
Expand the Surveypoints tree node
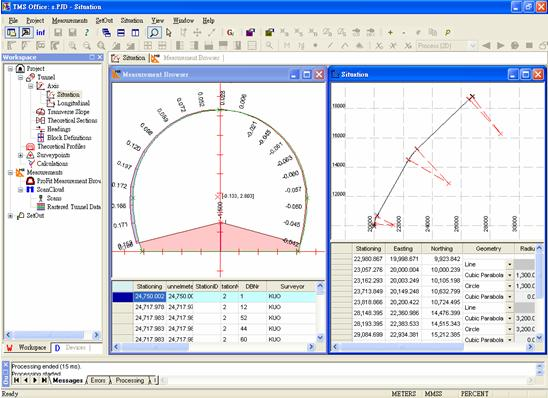21,155
